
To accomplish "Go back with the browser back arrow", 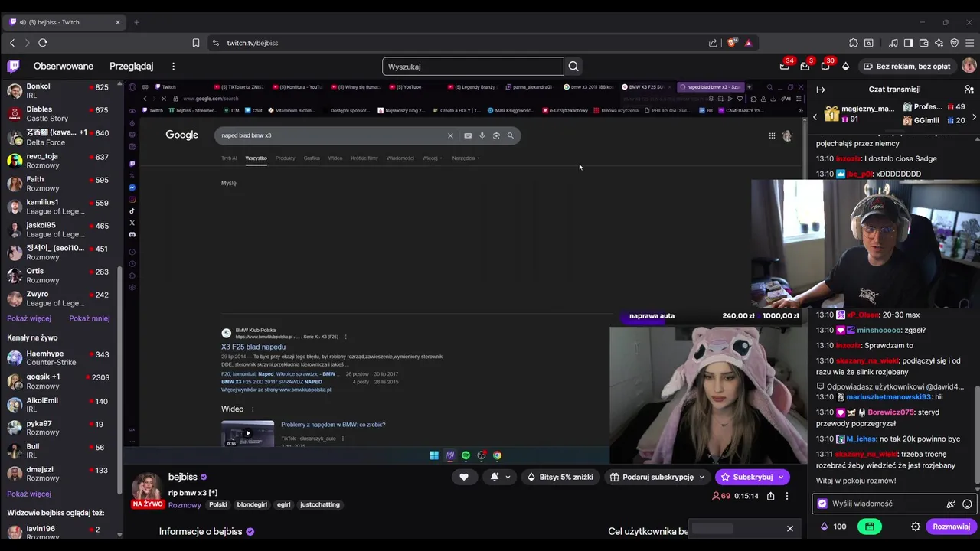I will (12, 43).
